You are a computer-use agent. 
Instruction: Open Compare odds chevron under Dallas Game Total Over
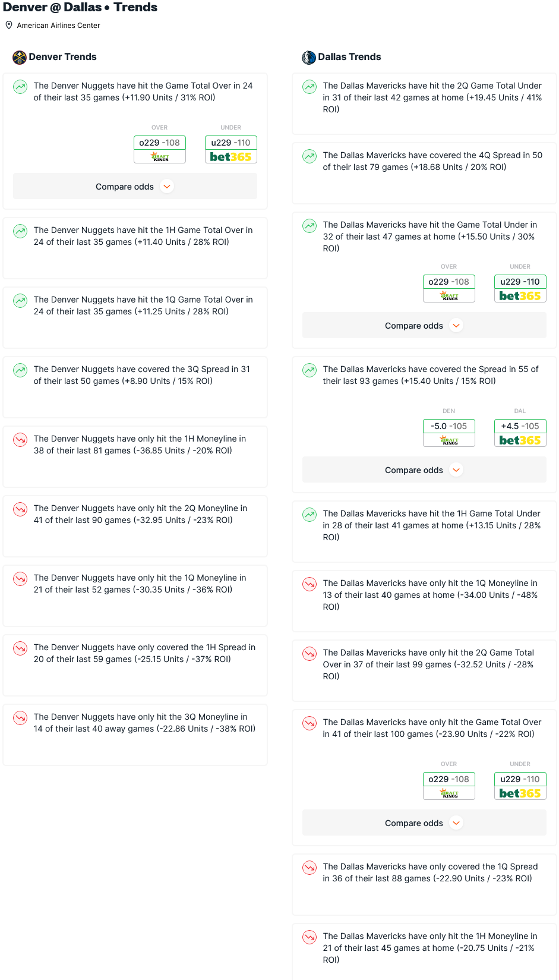(x=456, y=823)
